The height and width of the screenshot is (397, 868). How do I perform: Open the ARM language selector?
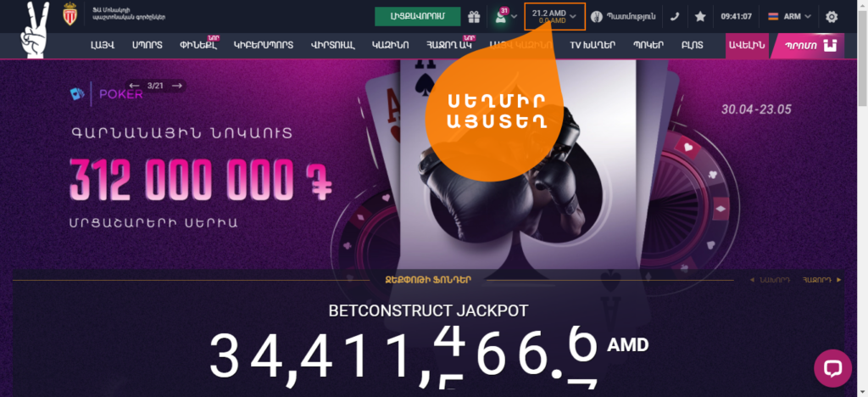[789, 17]
